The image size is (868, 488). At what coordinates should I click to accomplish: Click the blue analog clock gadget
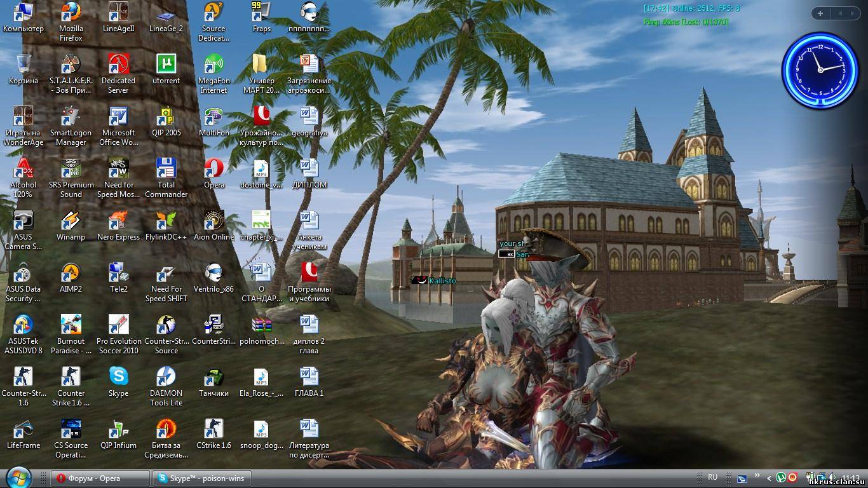tap(820, 70)
